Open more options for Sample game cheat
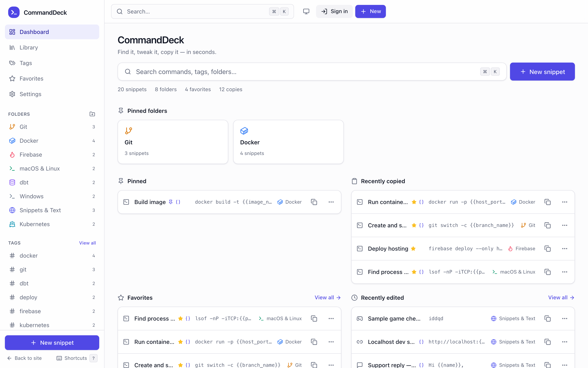Image resolution: width=588 pixels, height=368 pixels. tap(565, 319)
